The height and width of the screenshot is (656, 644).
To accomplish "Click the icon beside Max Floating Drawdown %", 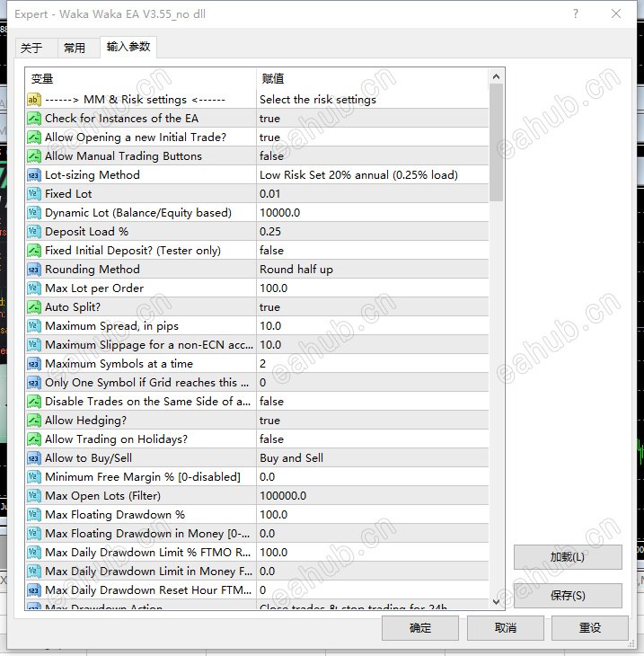I will click(34, 515).
